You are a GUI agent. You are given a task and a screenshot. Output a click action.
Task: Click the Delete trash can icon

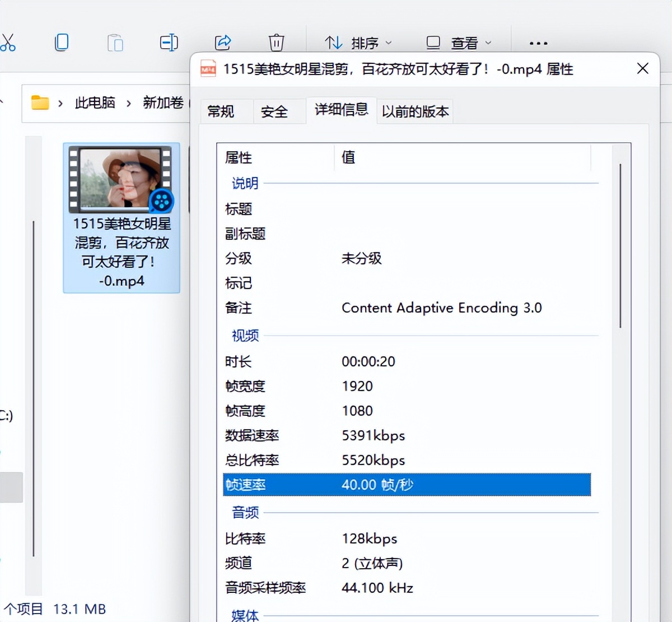tap(276, 43)
